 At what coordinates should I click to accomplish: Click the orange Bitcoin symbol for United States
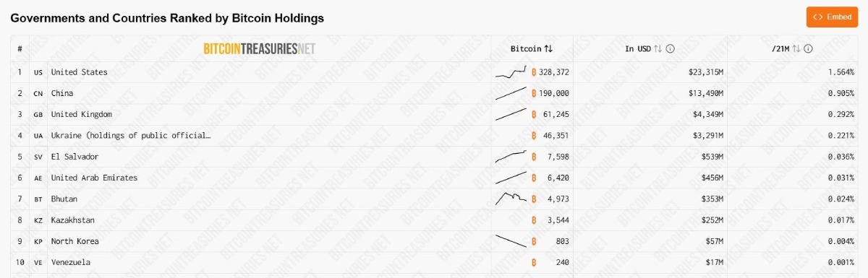534,72
